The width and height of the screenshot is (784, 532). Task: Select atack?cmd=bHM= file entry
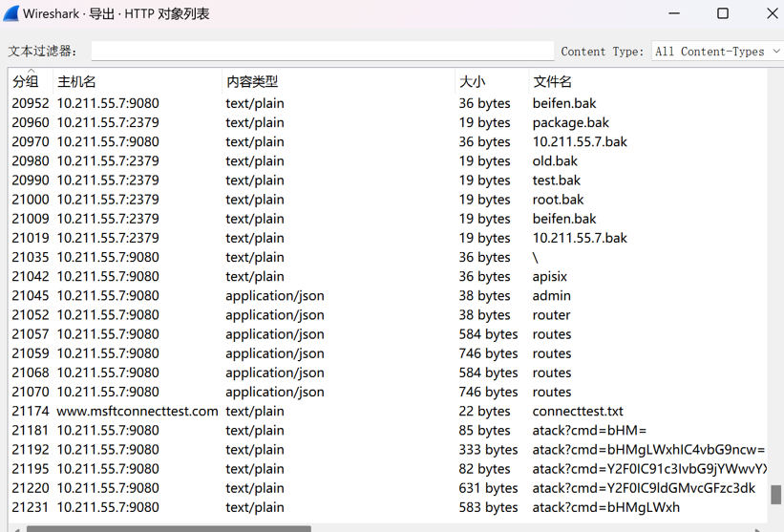pos(589,431)
